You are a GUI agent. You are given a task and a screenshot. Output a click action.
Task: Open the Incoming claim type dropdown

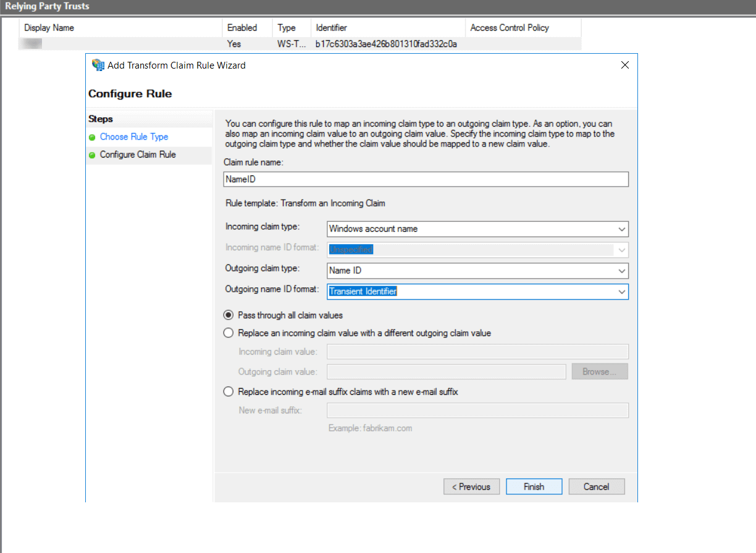(621, 229)
